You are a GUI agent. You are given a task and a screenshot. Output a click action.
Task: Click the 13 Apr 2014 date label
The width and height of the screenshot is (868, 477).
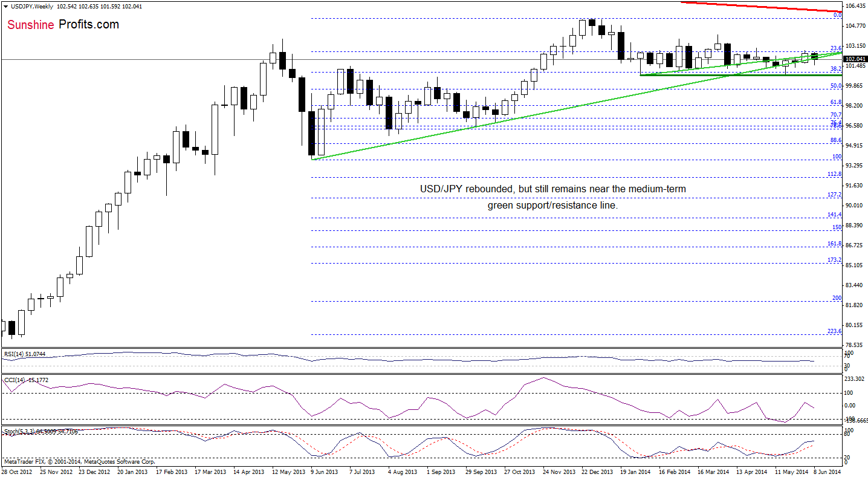(751, 471)
